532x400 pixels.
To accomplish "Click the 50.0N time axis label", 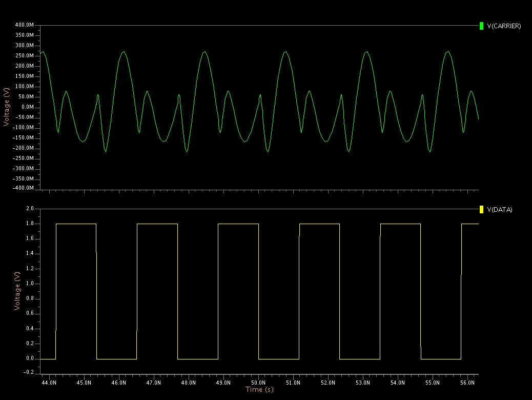I will tap(258, 383).
